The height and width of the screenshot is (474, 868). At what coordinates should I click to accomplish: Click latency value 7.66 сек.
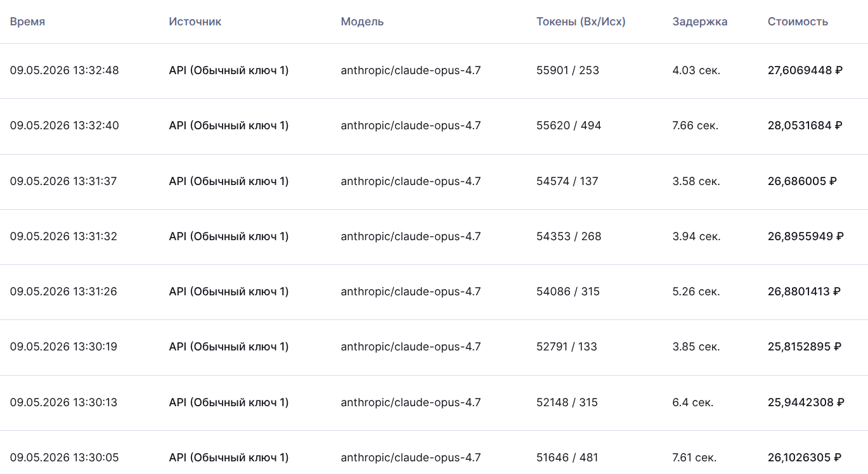696,125
